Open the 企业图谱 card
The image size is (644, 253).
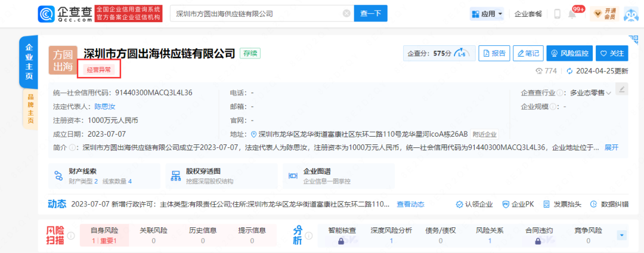coord(339,176)
